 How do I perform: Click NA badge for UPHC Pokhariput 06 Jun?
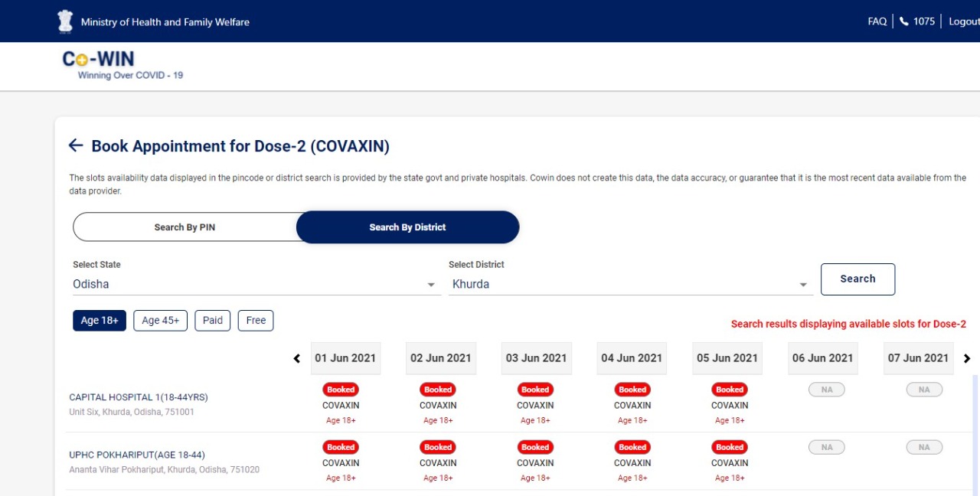coord(826,447)
